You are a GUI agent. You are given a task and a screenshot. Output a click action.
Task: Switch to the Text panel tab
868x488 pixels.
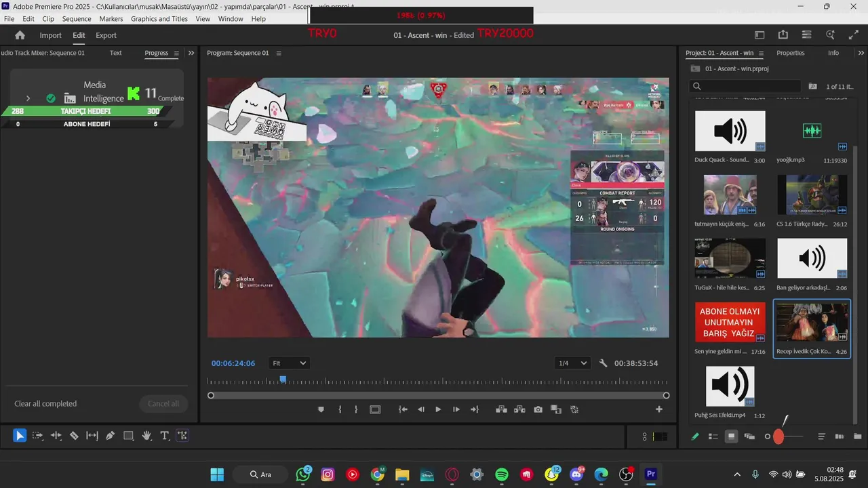(x=116, y=53)
